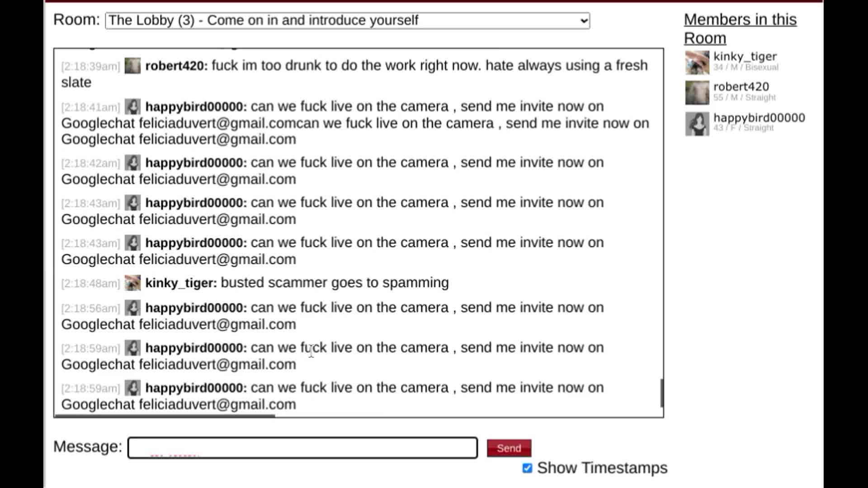The height and width of the screenshot is (488, 868).
Task: Click happybird00000's avatar in members list
Action: click(x=697, y=123)
